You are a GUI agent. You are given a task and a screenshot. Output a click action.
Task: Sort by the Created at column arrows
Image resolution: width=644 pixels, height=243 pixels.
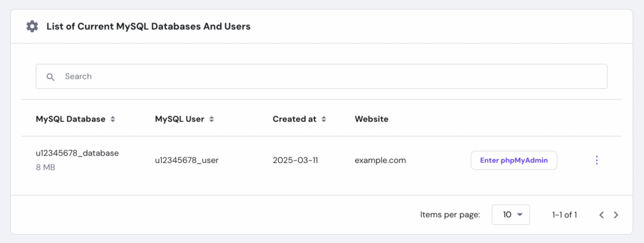(x=324, y=119)
